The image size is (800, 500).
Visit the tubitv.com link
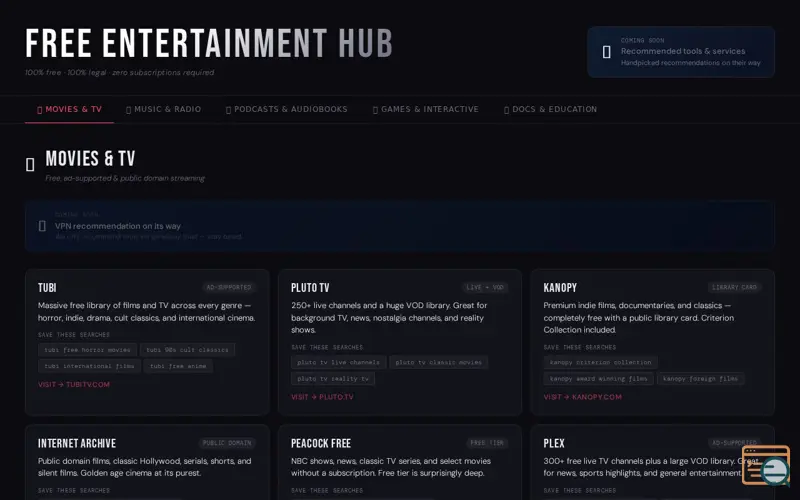click(x=74, y=385)
